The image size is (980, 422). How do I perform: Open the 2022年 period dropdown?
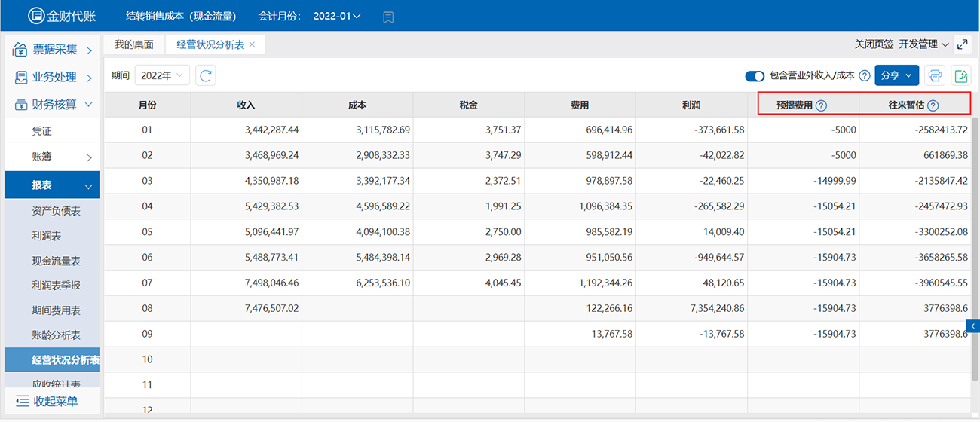161,75
